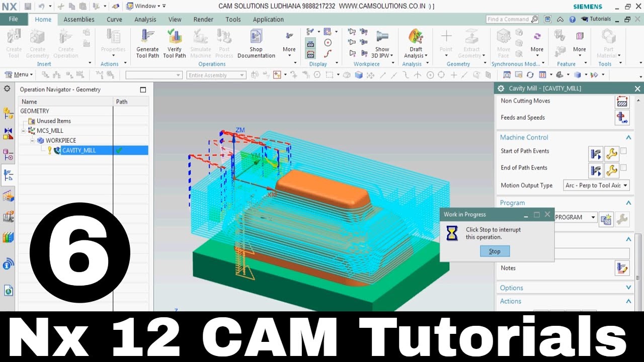This screenshot has width=644, height=362.
Task: Switch to the Render tab
Action: [x=203, y=20]
